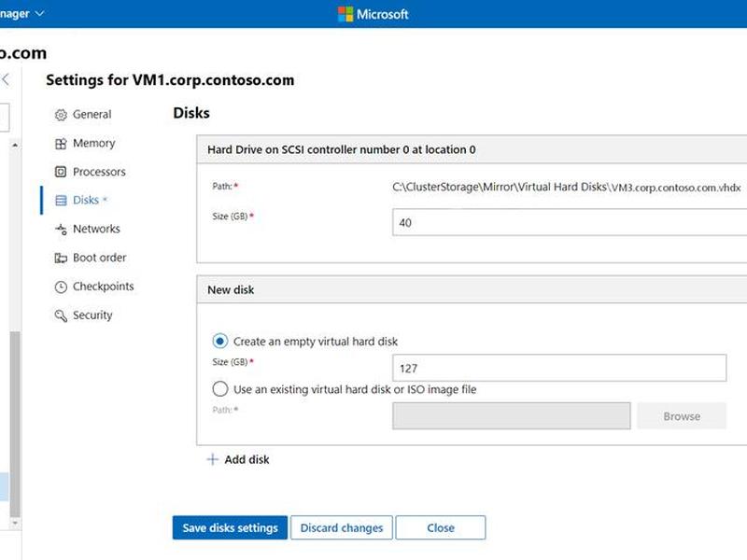Click the back chevron left of Settings
The width and height of the screenshot is (747, 560).
6,79
